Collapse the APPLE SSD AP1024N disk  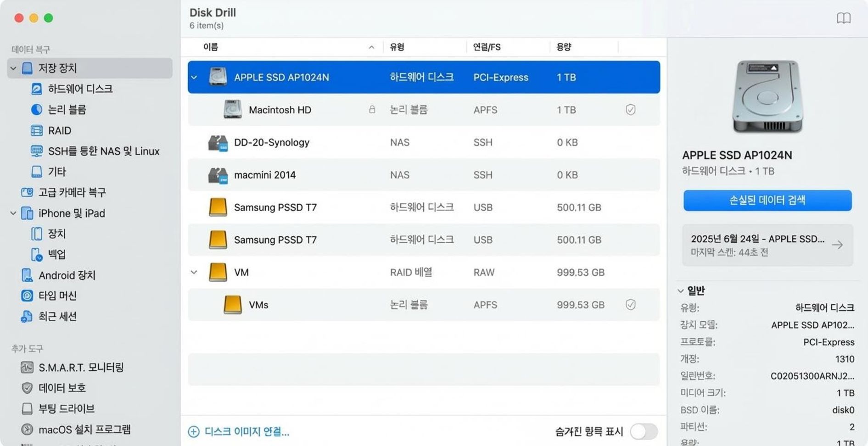(x=193, y=77)
